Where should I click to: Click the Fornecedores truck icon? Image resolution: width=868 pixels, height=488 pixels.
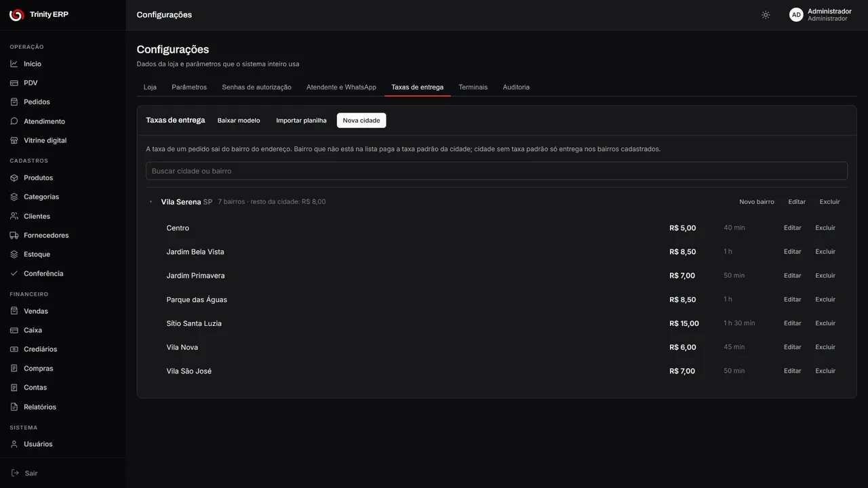click(14, 235)
